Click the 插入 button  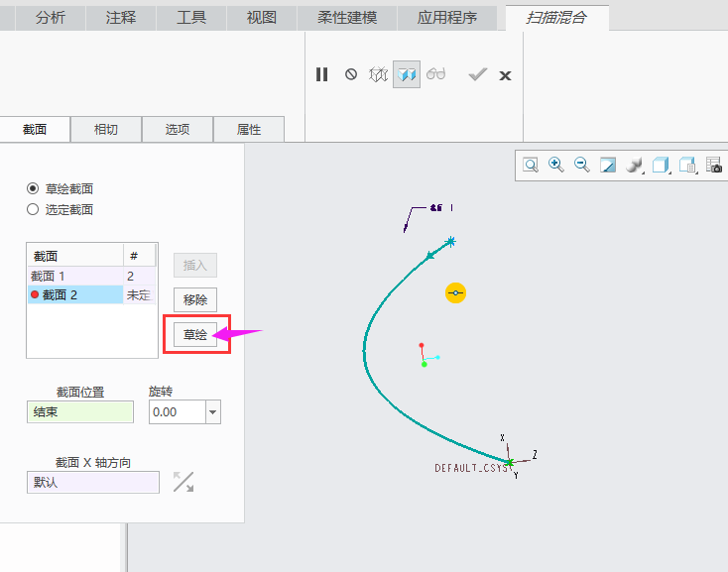click(x=195, y=265)
